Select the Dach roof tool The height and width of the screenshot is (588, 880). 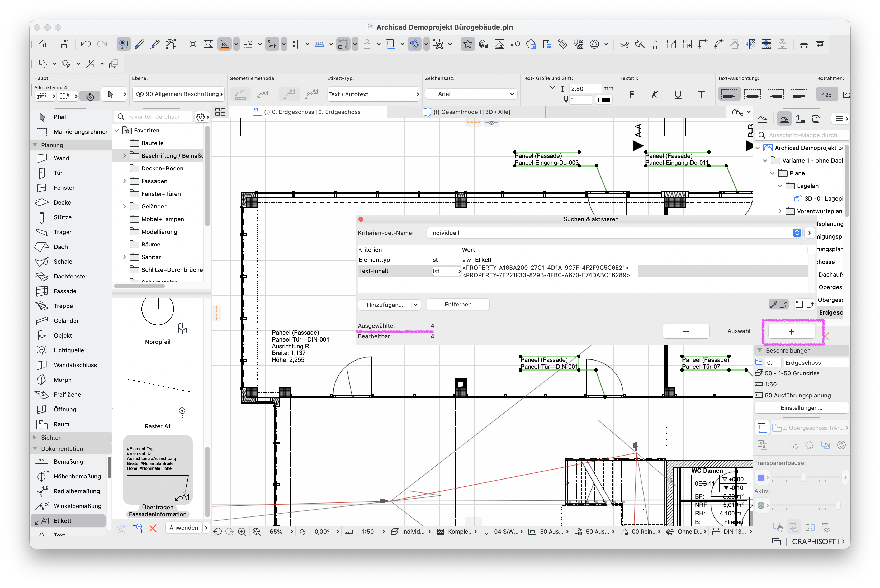click(x=60, y=247)
